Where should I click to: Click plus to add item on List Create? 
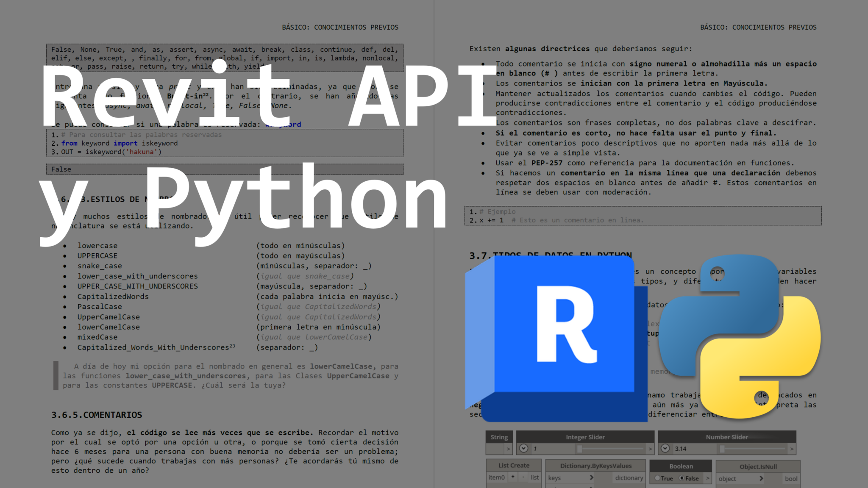[x=513, y=477]
